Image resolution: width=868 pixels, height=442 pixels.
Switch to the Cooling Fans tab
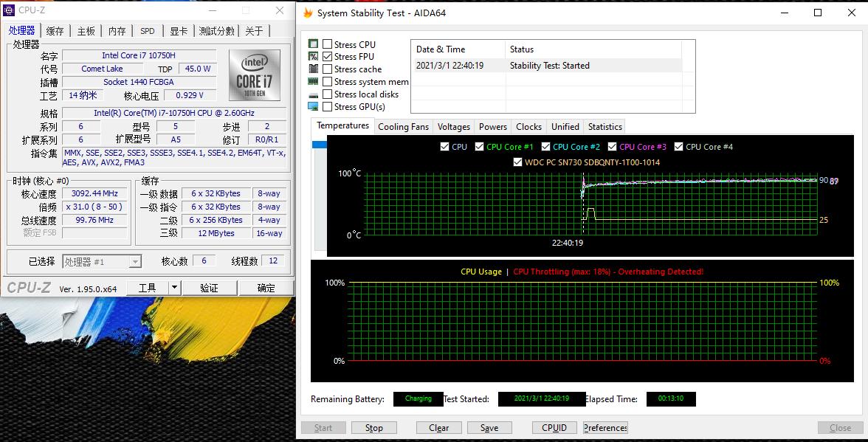pos(403,127)
